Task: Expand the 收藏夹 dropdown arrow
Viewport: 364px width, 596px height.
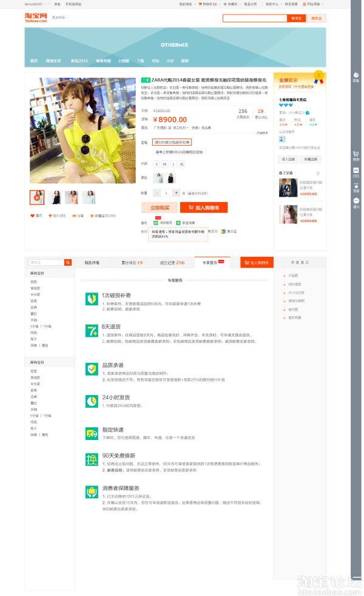Action: point(240,4)
